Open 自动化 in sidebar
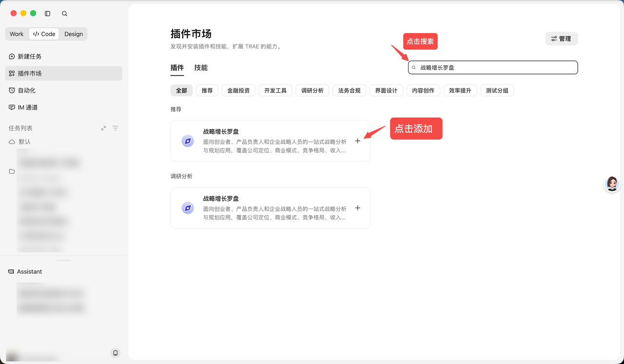 [x=63, y=91]
